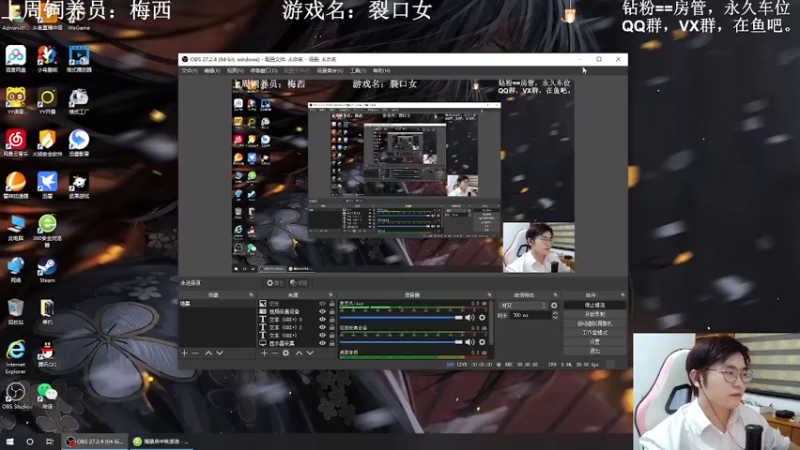The width and height of the screenshot is (800, 450).
Task: Open the 麦克风/Aux audio settings gear
Action: click(x=482, y=317)
